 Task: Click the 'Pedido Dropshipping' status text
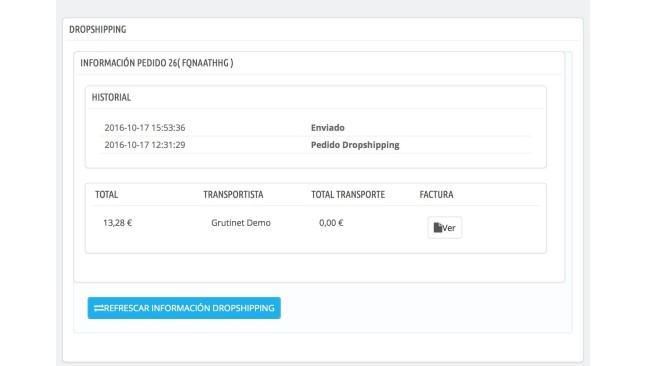tap(355, 145)
